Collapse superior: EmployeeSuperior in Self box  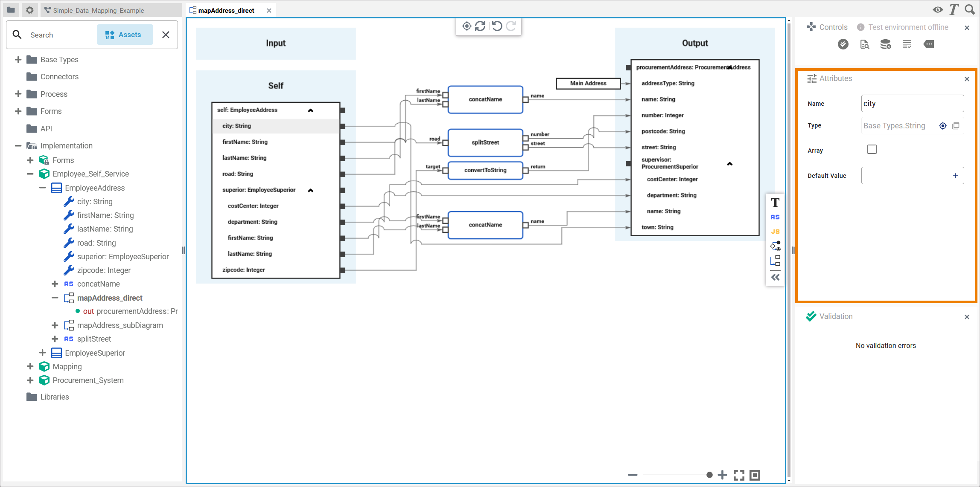311,190
